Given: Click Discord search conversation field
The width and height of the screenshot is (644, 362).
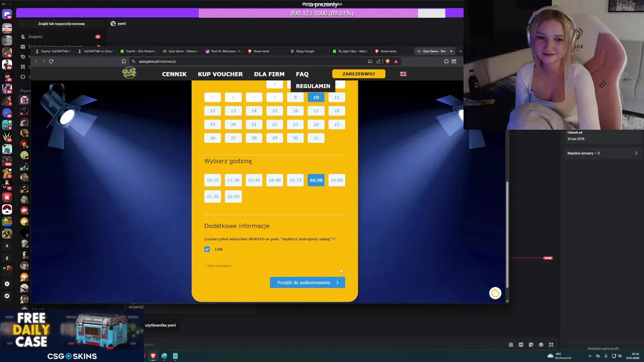Looking at the screenshot, I should (61, 24).
